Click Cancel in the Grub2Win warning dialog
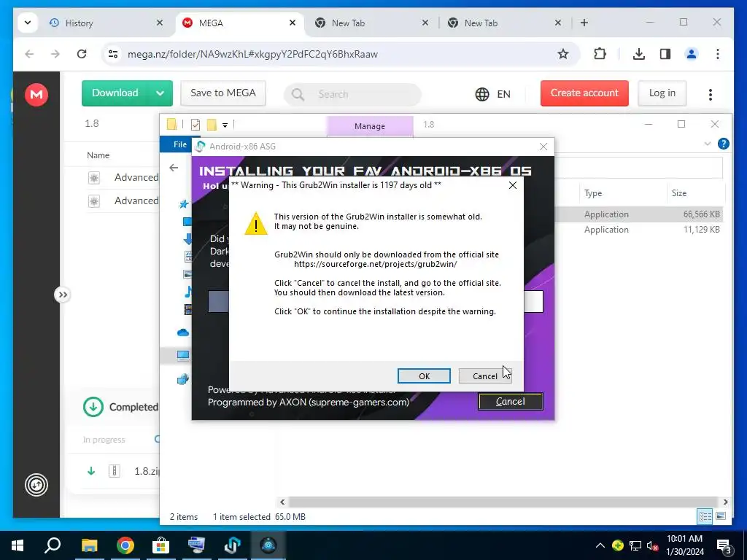Image resolution: width=747 pixels, height=560 pixels. tap(485, 376)
